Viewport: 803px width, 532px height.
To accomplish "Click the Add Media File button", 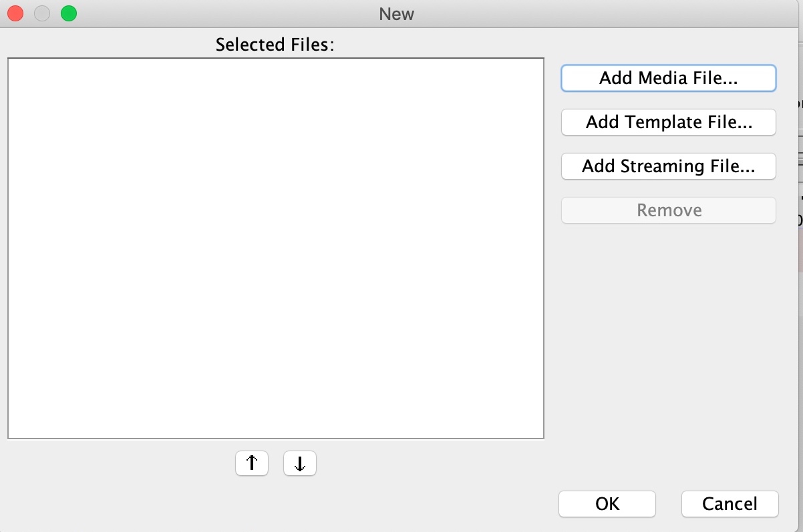I will [x=669, y=78].
